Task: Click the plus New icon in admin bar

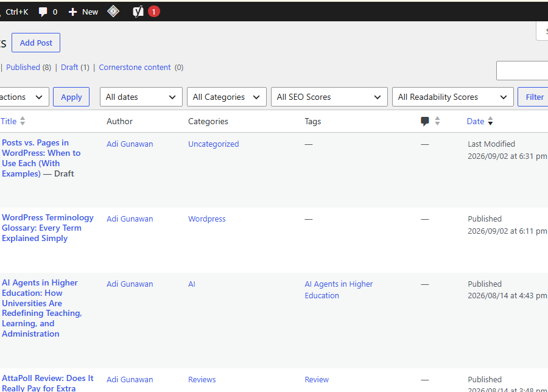Action: (x=83, y=12)
